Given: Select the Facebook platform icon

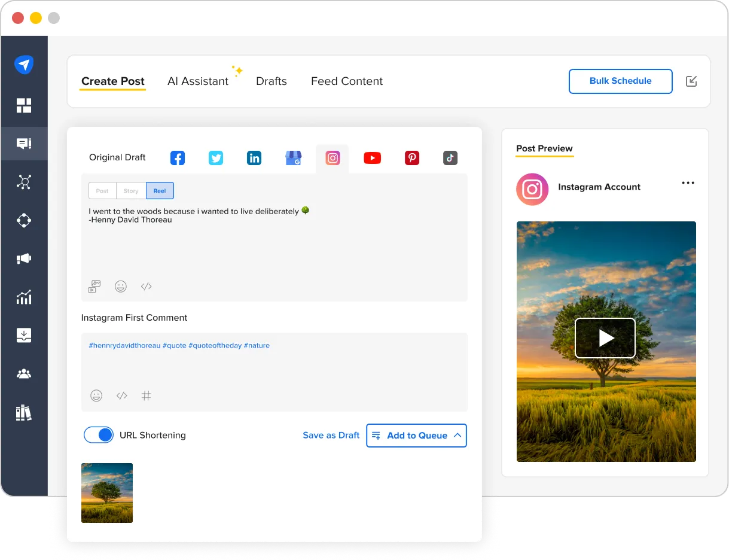Looking at the screenshot, I should pos(177,157).
